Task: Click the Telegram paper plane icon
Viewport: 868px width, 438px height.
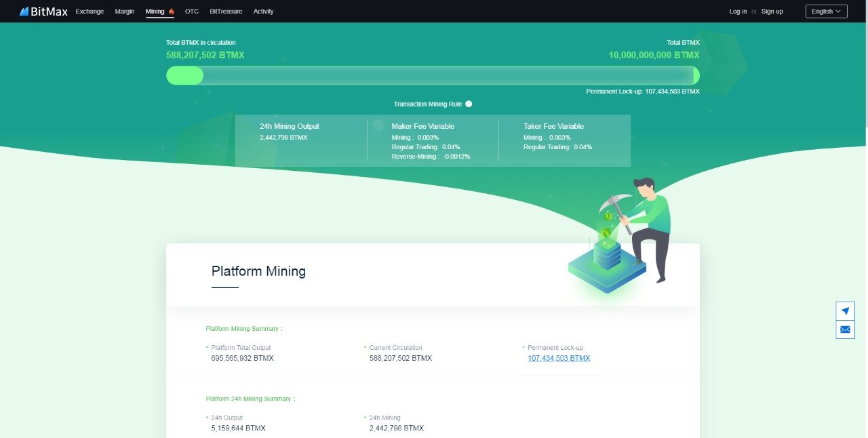Action: [845, 311]
